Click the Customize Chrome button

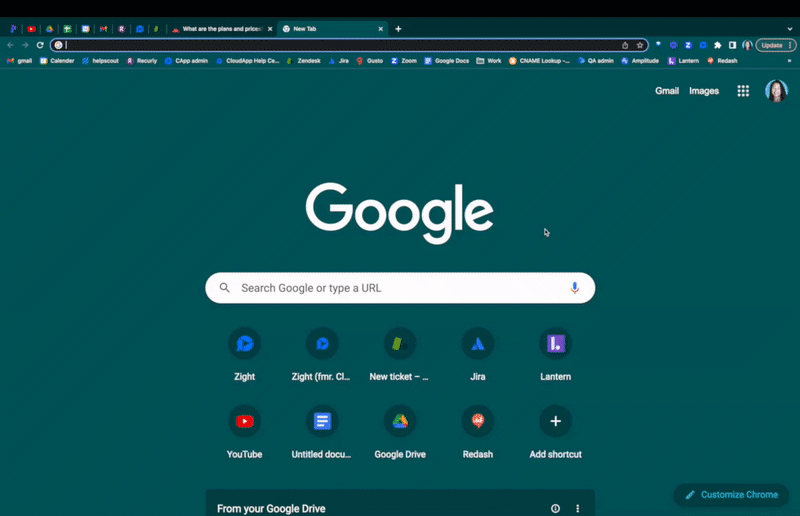click(731, 495)
